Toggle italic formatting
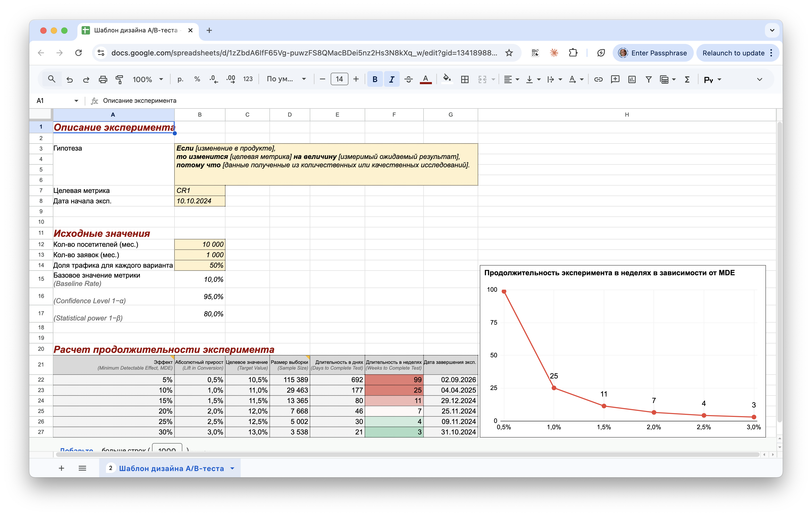The width and height of the screenshot is (812, 516). 392,79
